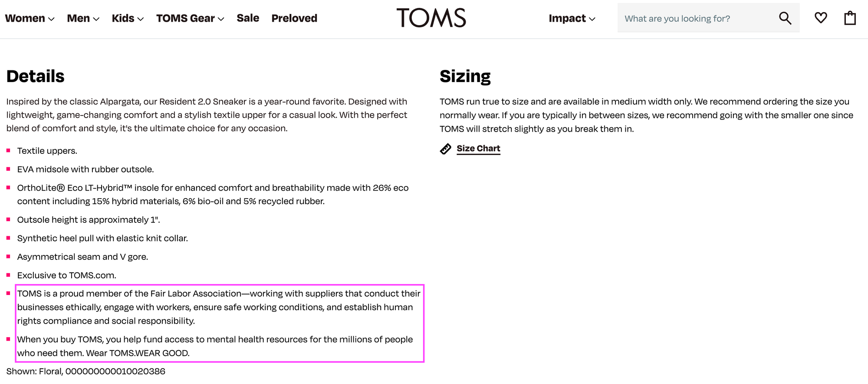868x384 pixels.
Task: Click the TOMS logo
Action: coord(432,18)
